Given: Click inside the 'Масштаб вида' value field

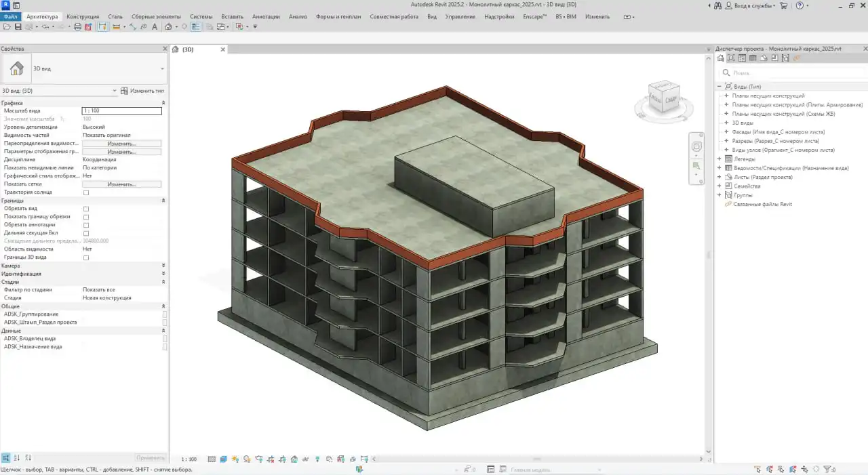Looking at the screenshot, I should click(x=121, y=110).
